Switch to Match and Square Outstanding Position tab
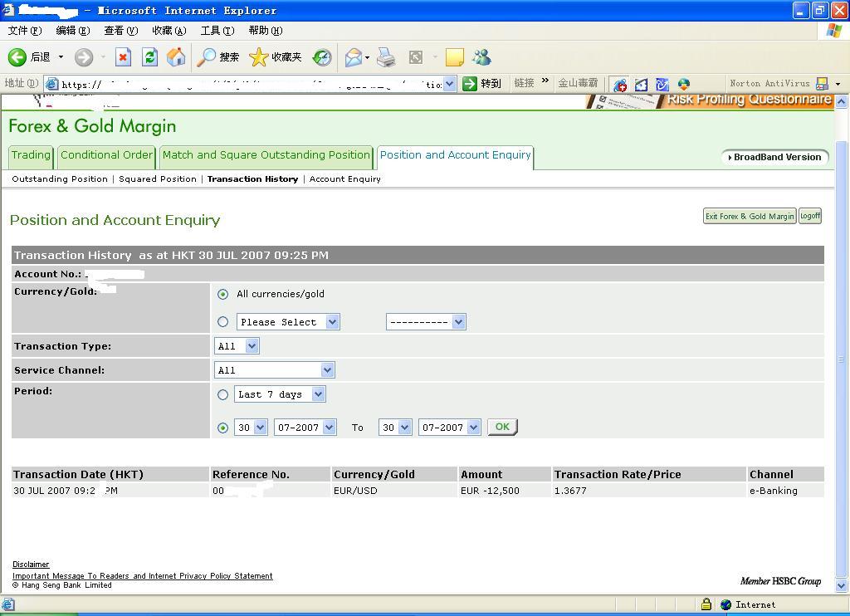The height and width of the screenshot is (616, 850). click(x=266, y=155)
